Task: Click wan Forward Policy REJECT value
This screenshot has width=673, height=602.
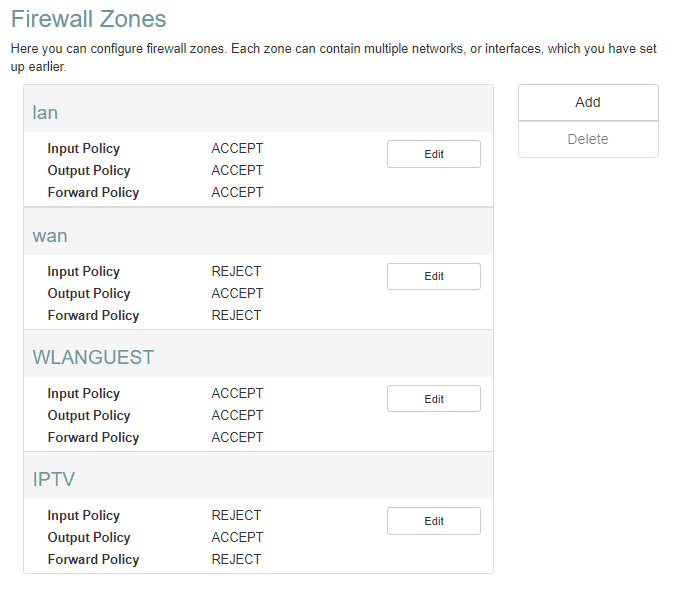Action: pos(236,315)
